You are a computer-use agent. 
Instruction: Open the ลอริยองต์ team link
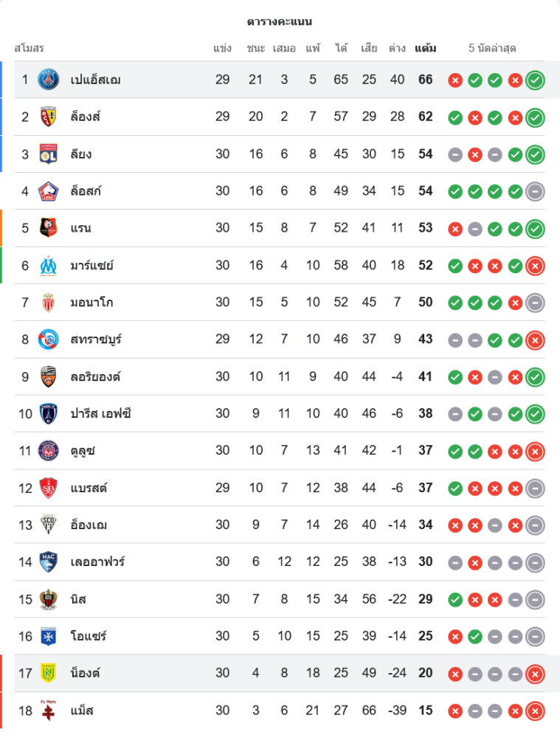(x=95, y=376)
